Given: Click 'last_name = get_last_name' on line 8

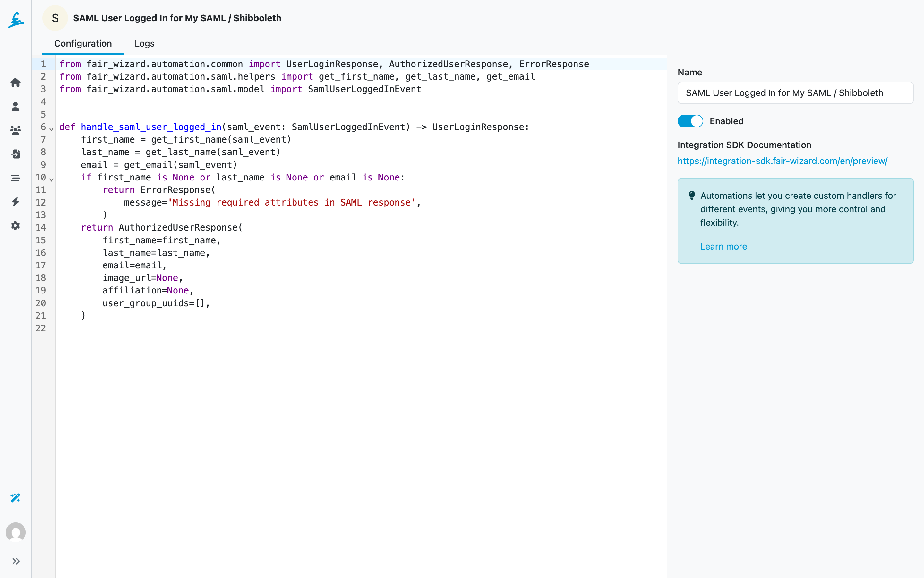Looking at the screenshot, I should click(x=149, y=152).
